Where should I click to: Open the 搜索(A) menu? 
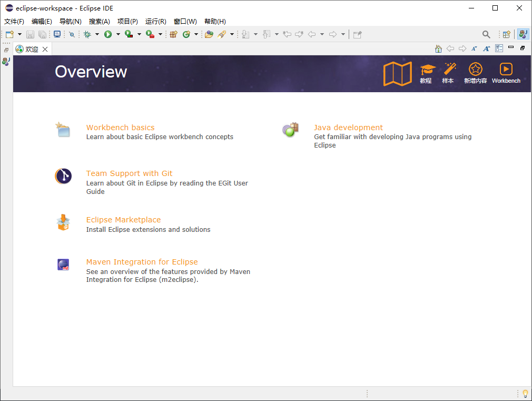[100, 22]
